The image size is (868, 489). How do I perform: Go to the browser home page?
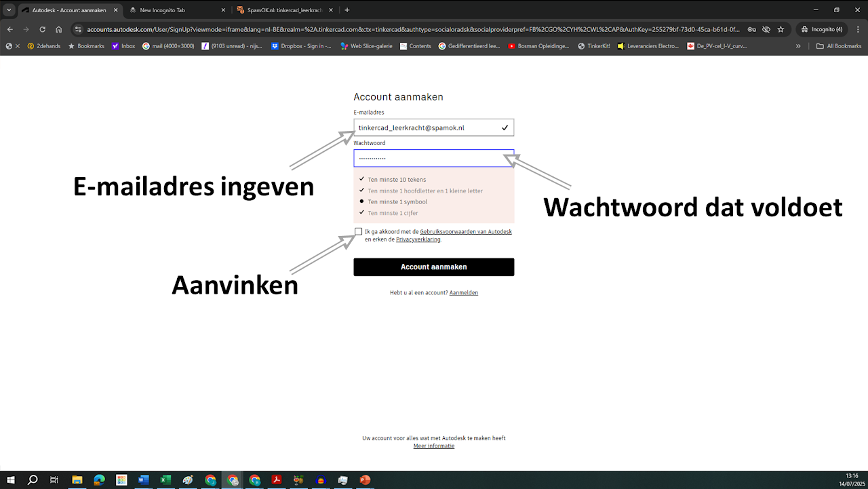(x=59, y=29)
